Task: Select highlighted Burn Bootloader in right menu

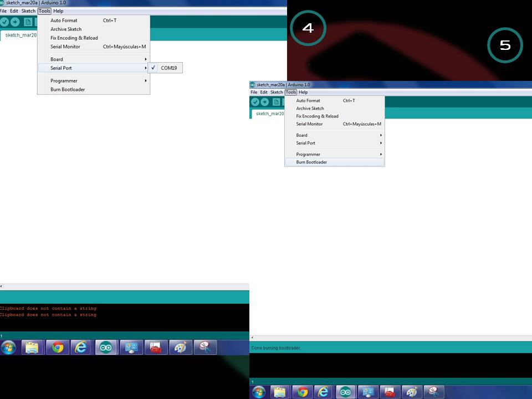Action: tap(335, 162)
